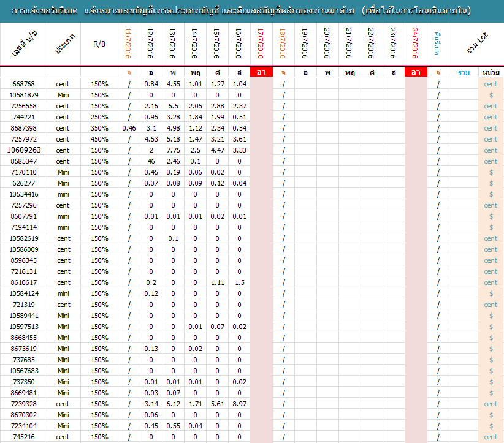Select account number 8596345
This screenshot has height=443, width=504.
click(x=23, y=260)
